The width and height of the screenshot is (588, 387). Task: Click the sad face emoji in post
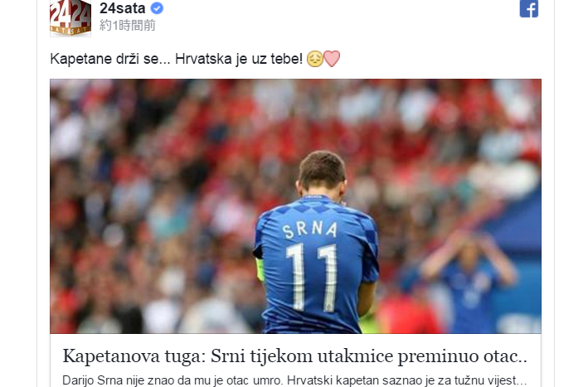tap(314, 59)
